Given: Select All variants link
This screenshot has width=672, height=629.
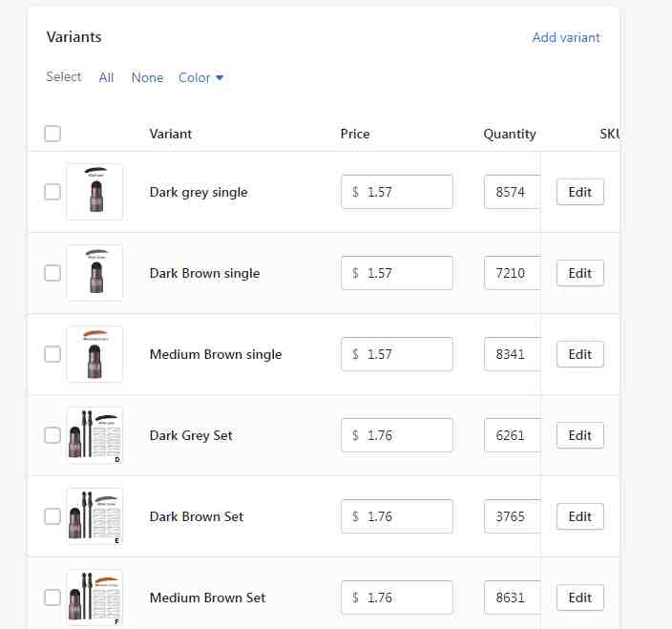Looking at the screenshot, I should 106,77.
